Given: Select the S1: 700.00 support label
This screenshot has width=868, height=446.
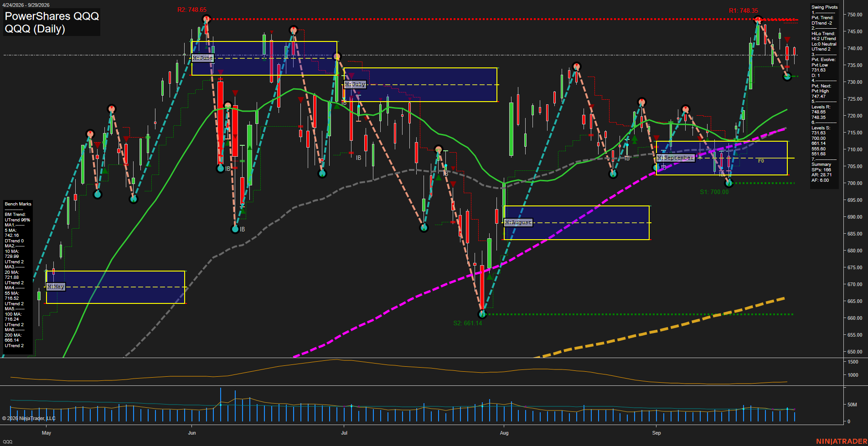Looking at the screenshot, I should click(x=714, y=192).
